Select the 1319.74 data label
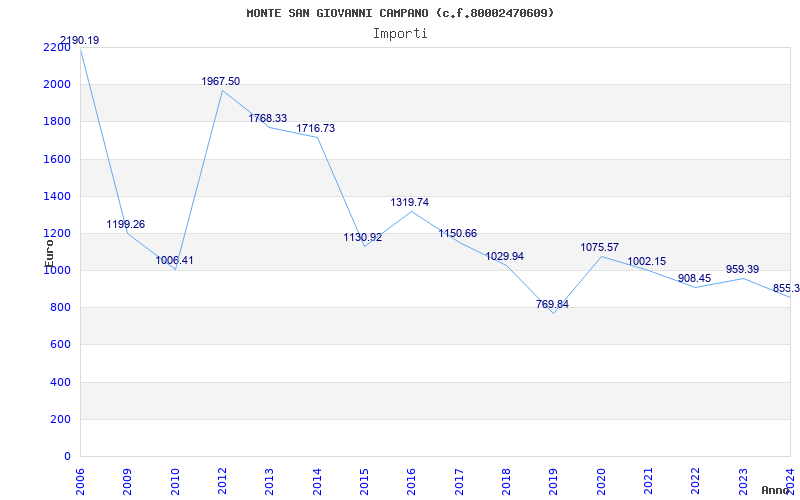Image resolution: width=800 pixels, height=500 pixels. [410, 202]
